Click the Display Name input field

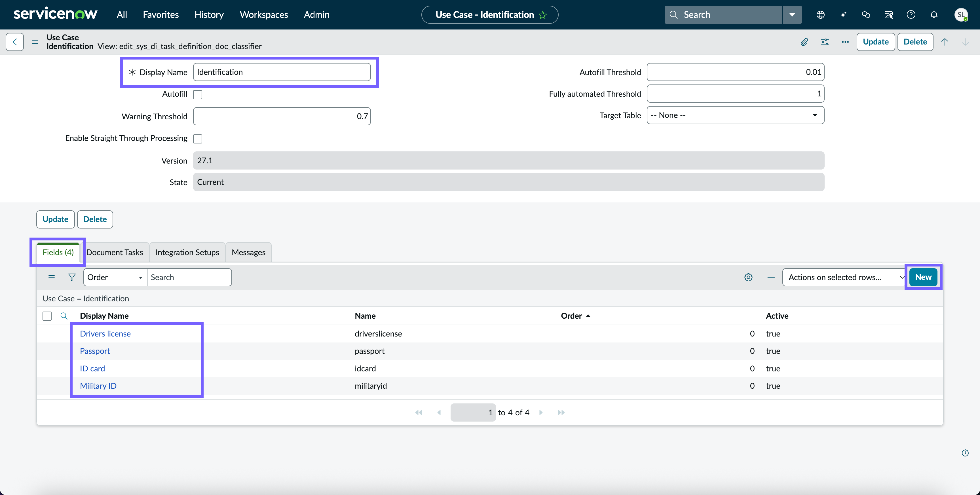pos(282,72)
